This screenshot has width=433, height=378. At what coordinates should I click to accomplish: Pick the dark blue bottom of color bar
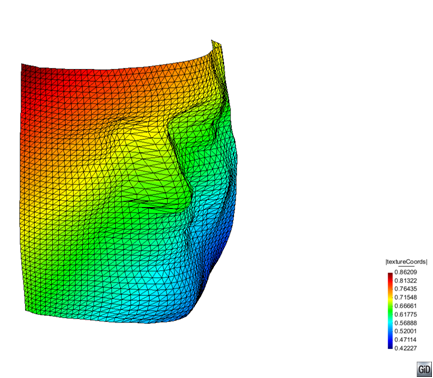(390, 346)
